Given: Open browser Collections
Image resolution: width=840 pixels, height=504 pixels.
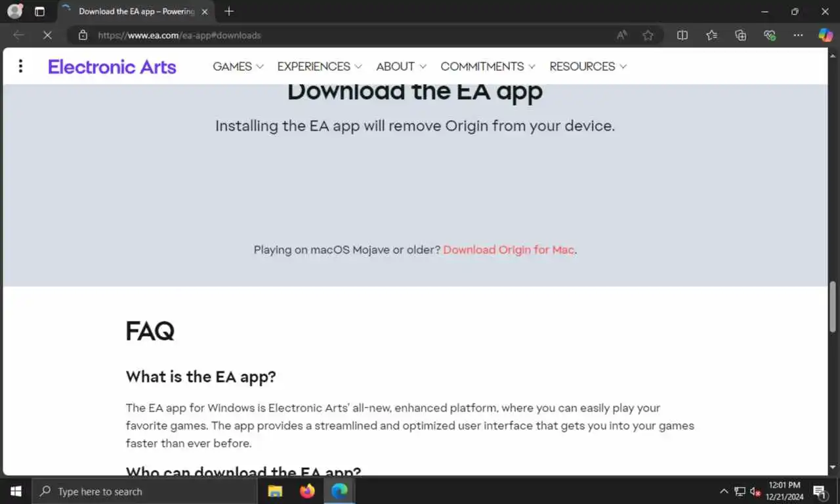Looking at the screenshot, I should (x=740, y=35).
